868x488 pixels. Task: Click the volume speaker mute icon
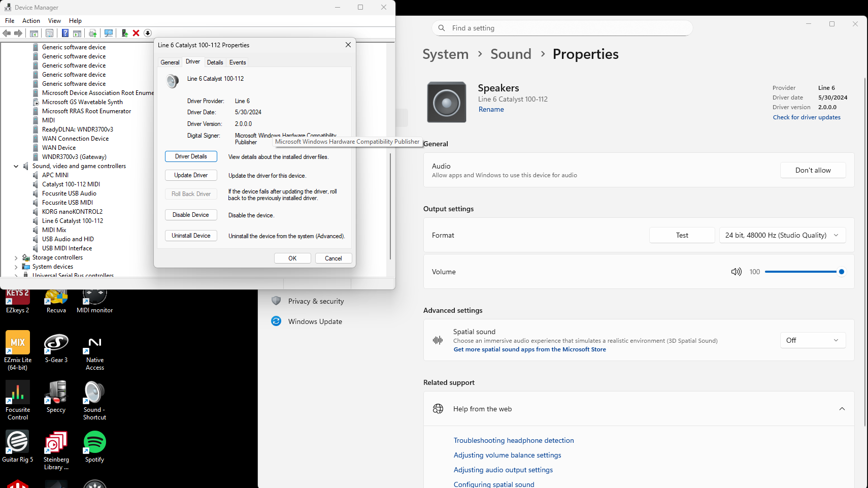point(736,272)
